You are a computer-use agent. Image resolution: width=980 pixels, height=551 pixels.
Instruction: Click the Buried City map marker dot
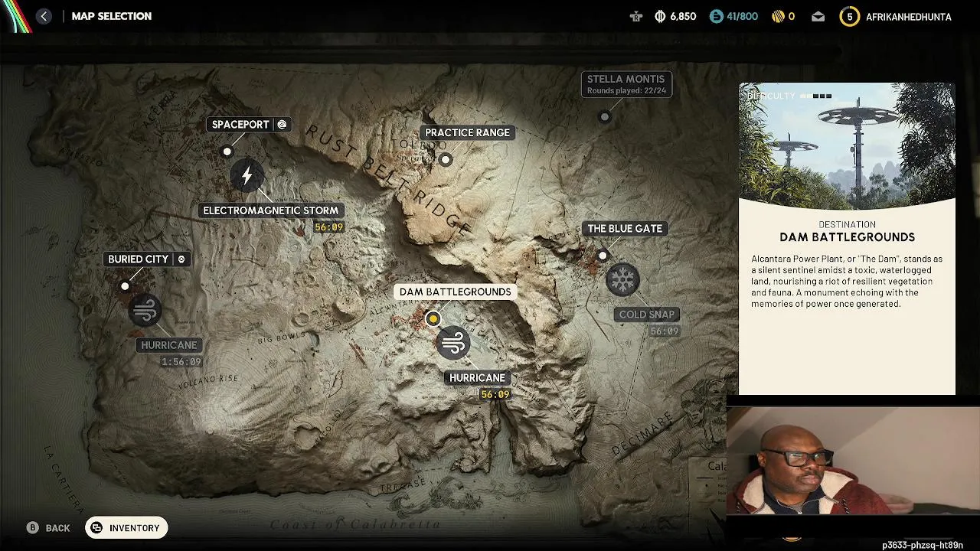(125, 286)
